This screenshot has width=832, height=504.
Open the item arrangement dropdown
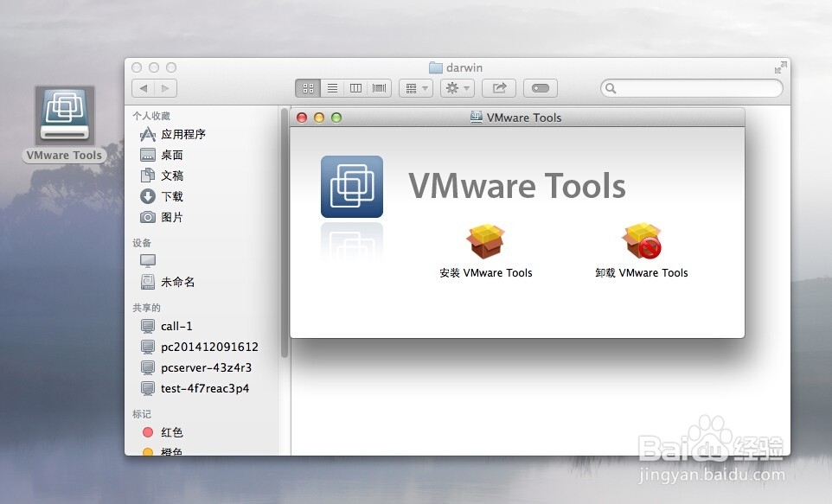(x=416, y=88)
